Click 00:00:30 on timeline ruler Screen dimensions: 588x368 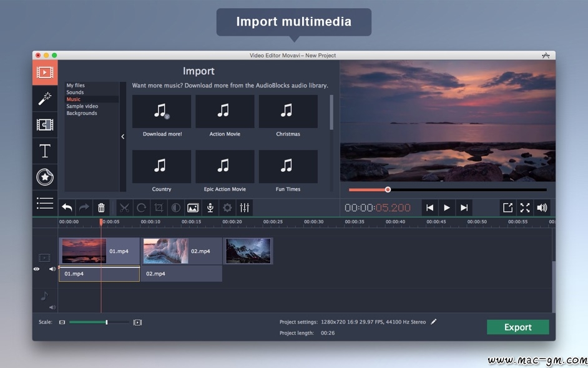click(x=313, y=222)
